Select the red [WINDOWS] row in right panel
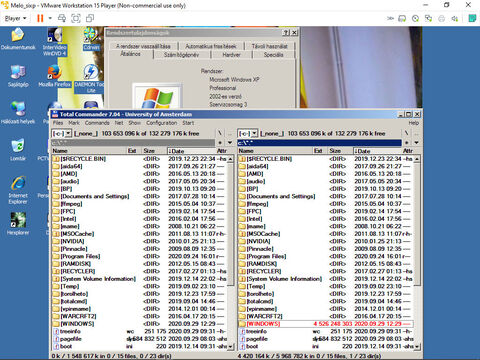This screenshot has width=480, height=360. tap(326, 324)
